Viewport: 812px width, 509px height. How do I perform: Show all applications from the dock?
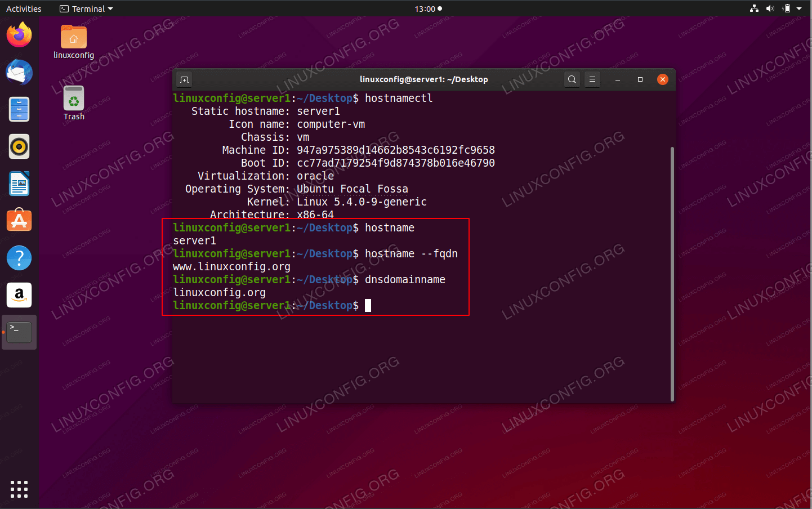(19, 489)
